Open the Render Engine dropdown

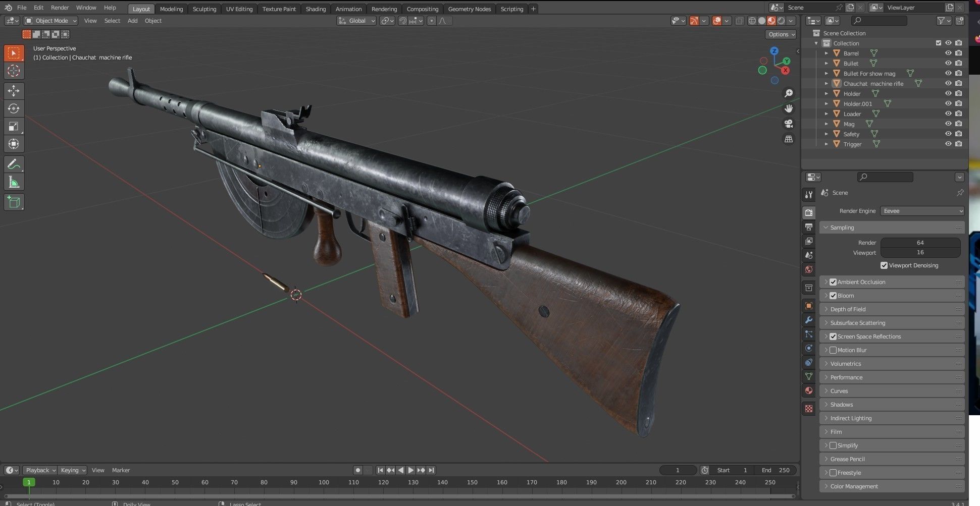922,211
